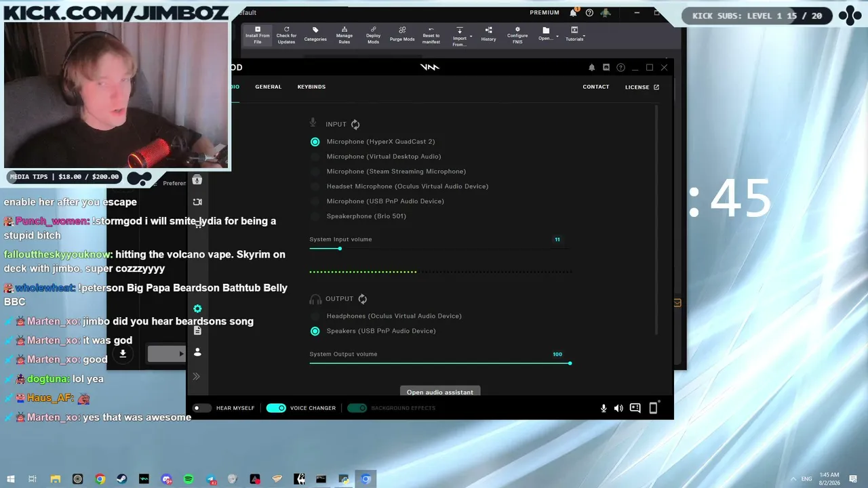
Task: Check for Updates in Vortex toolbar
Action: pos(286,36)
